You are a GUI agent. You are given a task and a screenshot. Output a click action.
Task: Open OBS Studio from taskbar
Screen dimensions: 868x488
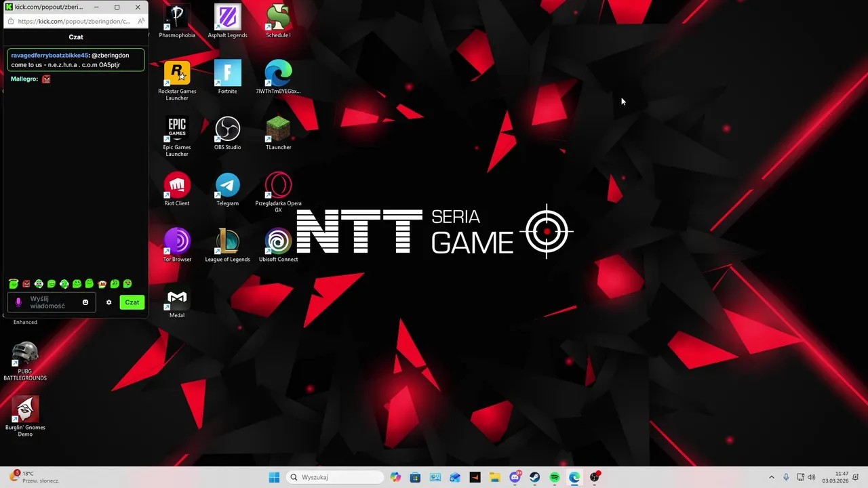pyautogui.click(x=595, y=477)
